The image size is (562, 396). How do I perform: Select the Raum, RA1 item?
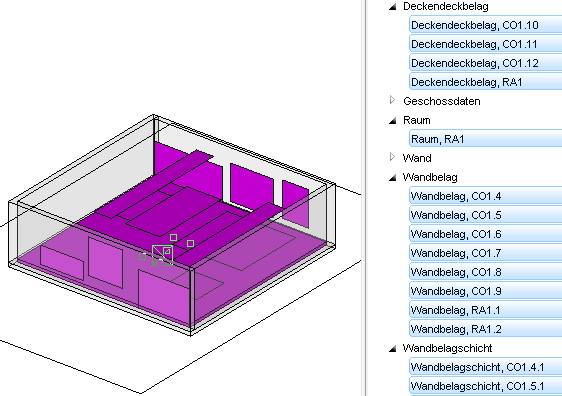tap(485, 139)
